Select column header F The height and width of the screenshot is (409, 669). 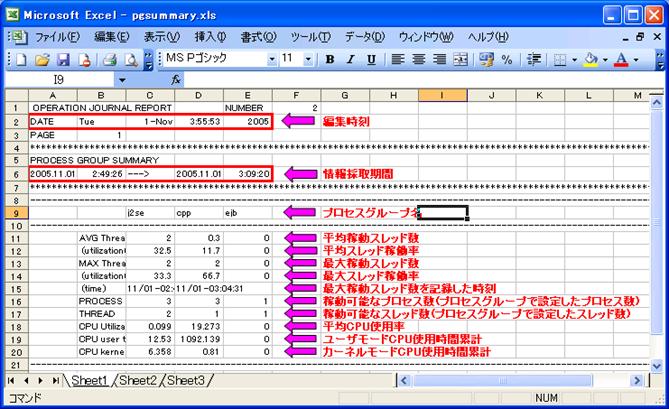tap(296, 96)
